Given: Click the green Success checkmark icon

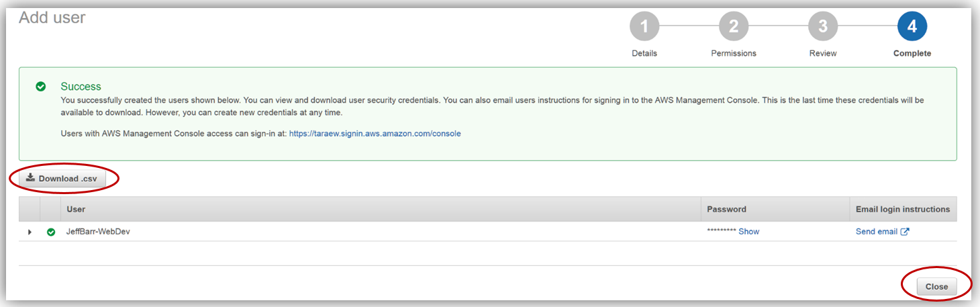Looking at the screenshot, I should [x=41, y=87].
